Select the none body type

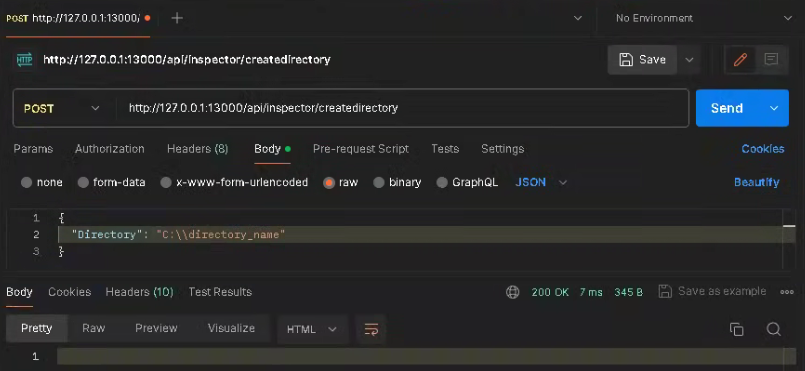click(42, 183)
